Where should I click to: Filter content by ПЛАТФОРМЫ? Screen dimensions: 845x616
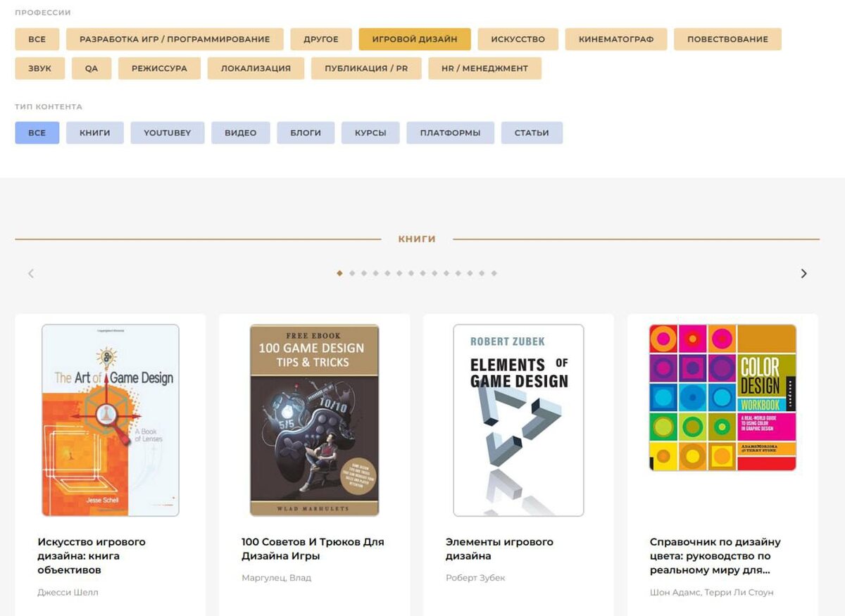pos(451,133)
